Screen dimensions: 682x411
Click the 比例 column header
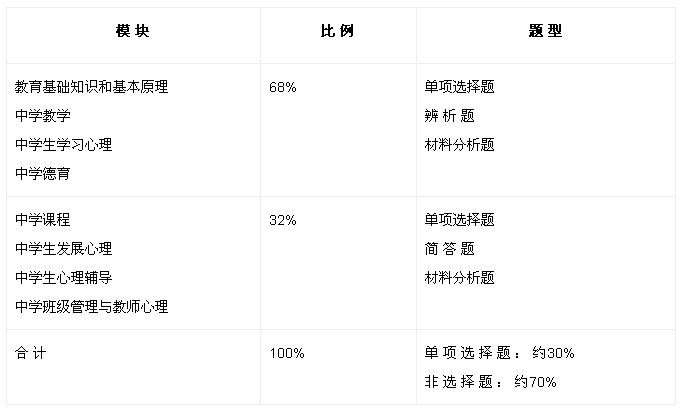[x=337, y=31]
